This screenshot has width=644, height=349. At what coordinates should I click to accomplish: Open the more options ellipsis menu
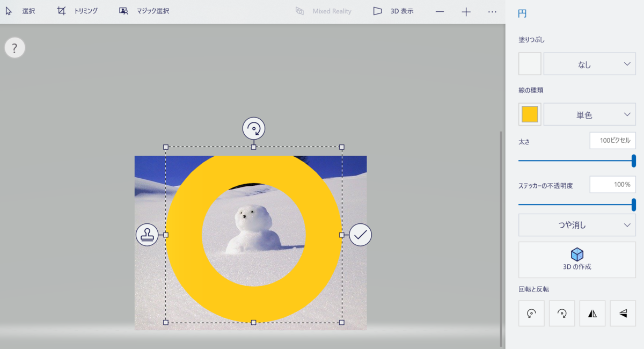492,11
